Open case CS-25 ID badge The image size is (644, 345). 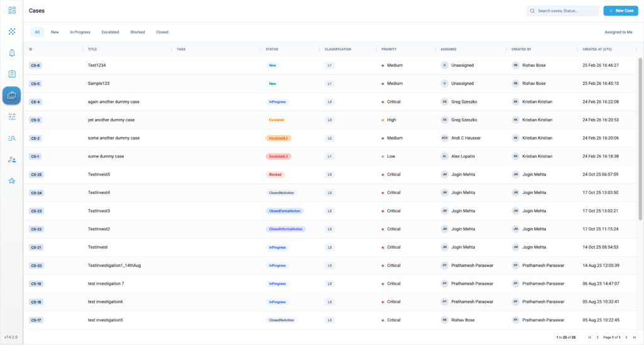pyautogui.click(x=36, y=175)
